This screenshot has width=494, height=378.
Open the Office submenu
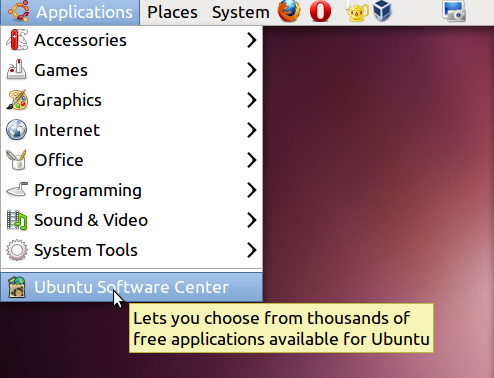pyautogui.click(x=132, y=160)
